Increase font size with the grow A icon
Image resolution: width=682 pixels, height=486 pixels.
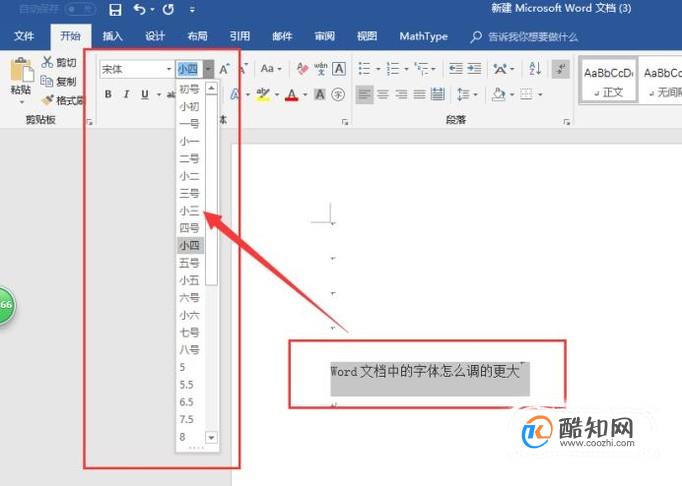click(x=224, y=69)
